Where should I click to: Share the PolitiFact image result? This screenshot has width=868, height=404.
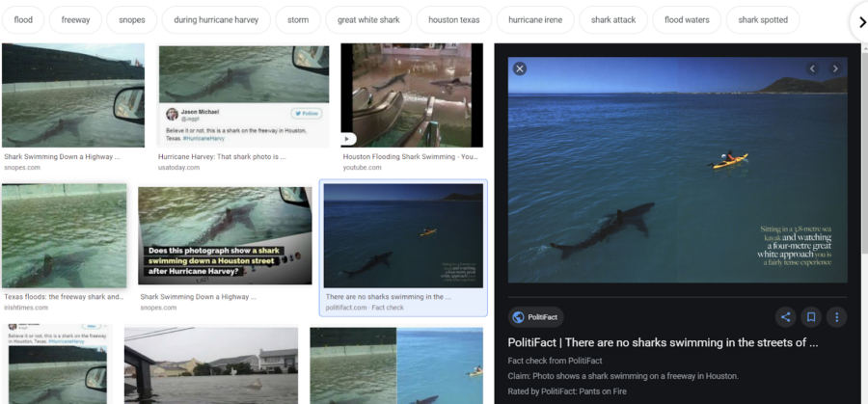(785, 317)
